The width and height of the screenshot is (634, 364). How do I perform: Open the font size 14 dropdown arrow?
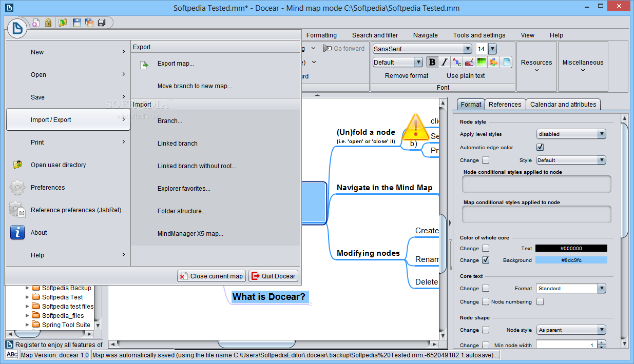click(492, 49)
